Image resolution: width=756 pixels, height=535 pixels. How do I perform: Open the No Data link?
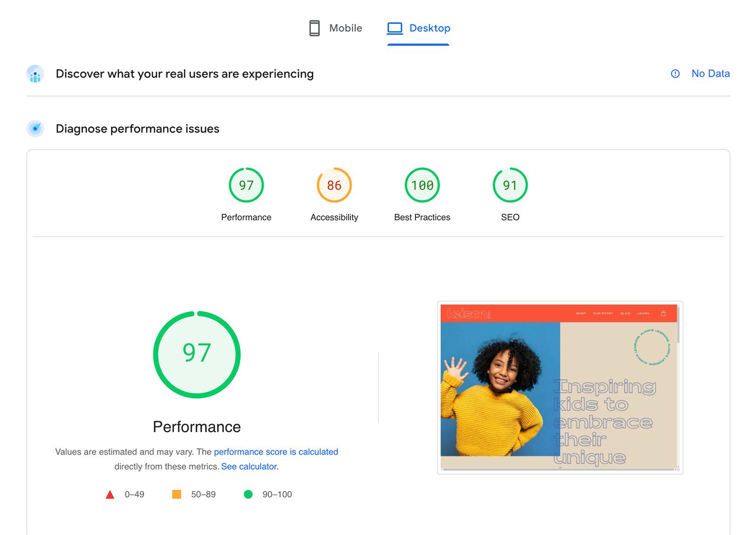tap(710, 74)
